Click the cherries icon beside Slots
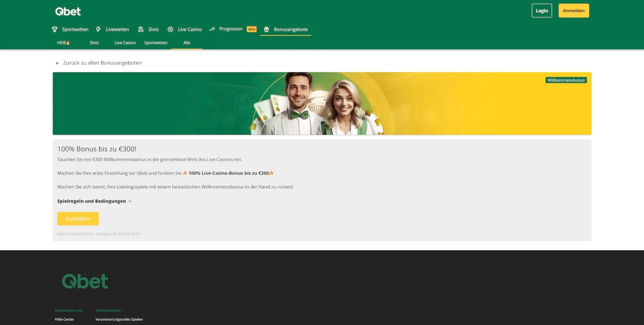Screen dimensions: 644x325 pyautogui.click(x=141, y=29)
